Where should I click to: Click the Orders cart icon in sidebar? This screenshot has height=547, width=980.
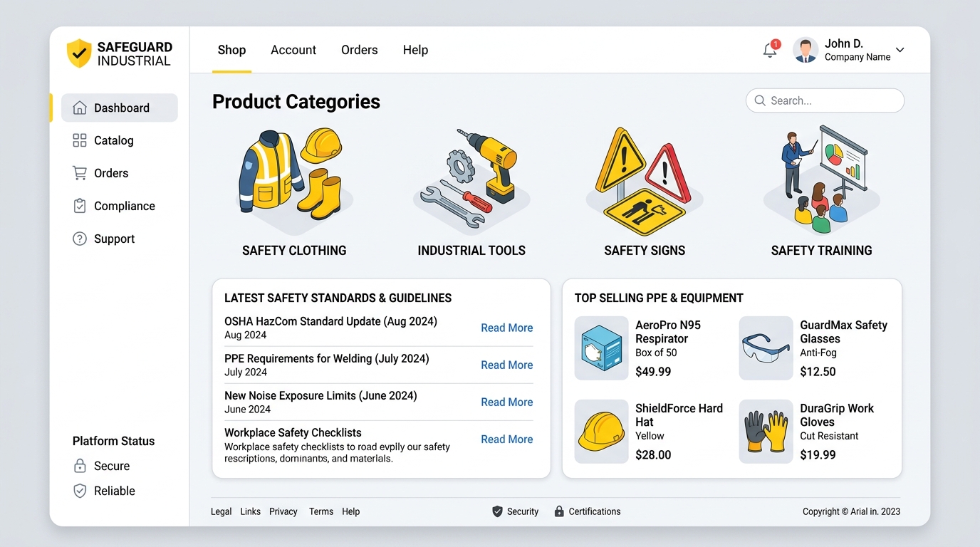[80, 173]
